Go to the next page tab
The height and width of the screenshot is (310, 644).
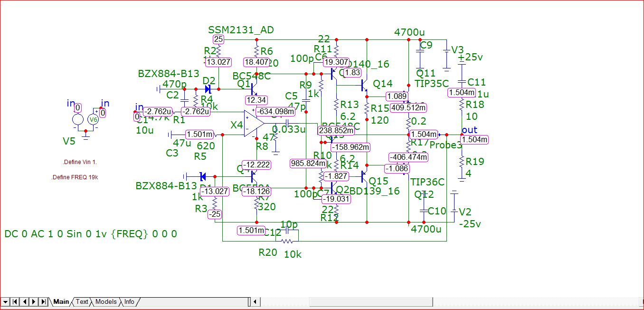[x=33, y=301]
